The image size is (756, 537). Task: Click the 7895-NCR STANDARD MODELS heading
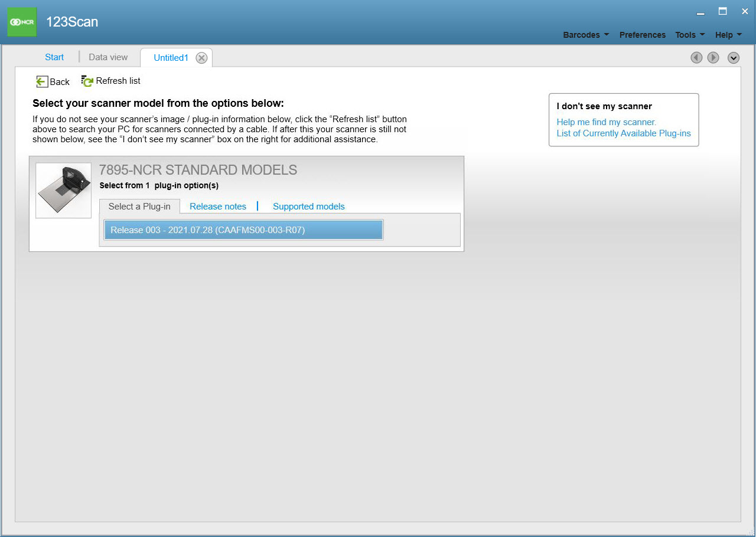198,170
